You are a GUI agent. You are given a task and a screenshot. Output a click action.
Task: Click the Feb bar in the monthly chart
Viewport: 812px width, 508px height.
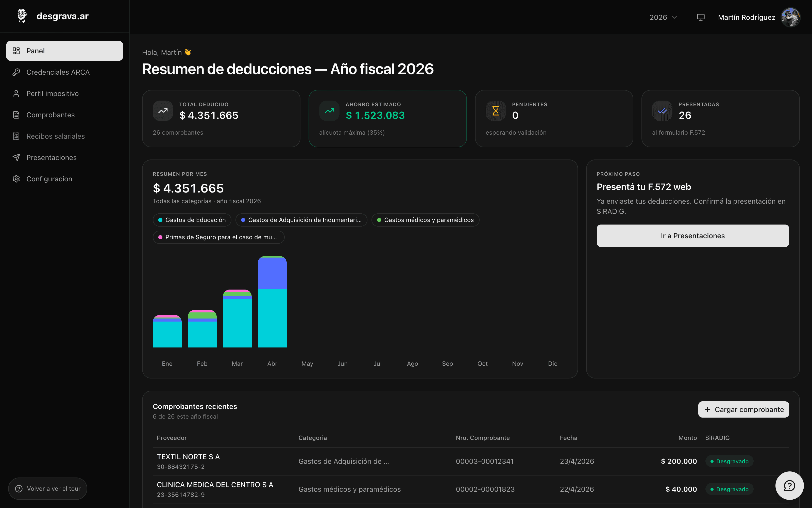click(202, 329)
